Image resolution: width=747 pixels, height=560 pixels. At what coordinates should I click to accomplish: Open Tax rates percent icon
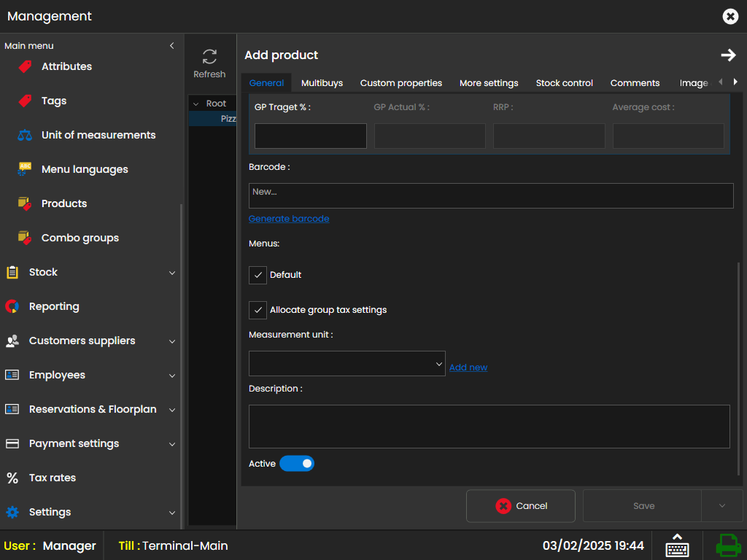pyautogui.click(x=12, y=478)
